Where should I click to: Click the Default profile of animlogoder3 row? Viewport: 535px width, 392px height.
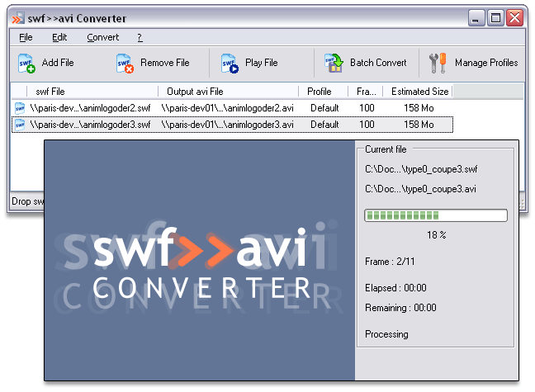(324, 125)
